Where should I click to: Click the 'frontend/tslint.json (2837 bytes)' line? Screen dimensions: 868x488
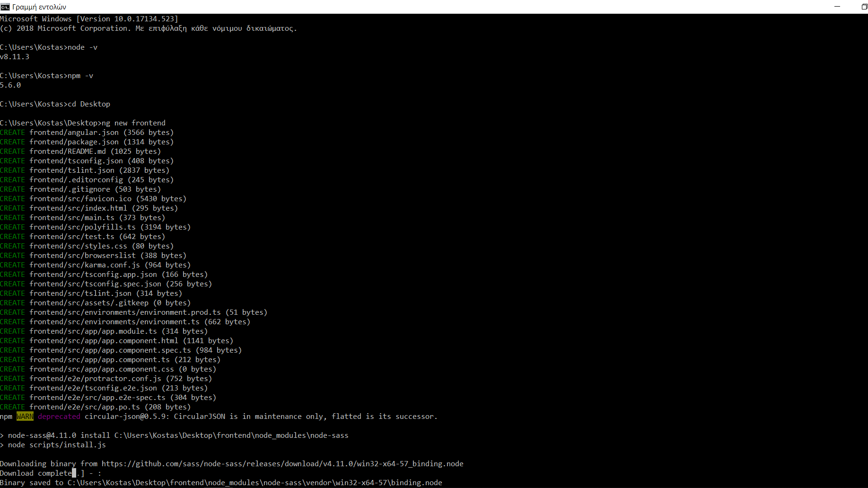coord(85,170)
